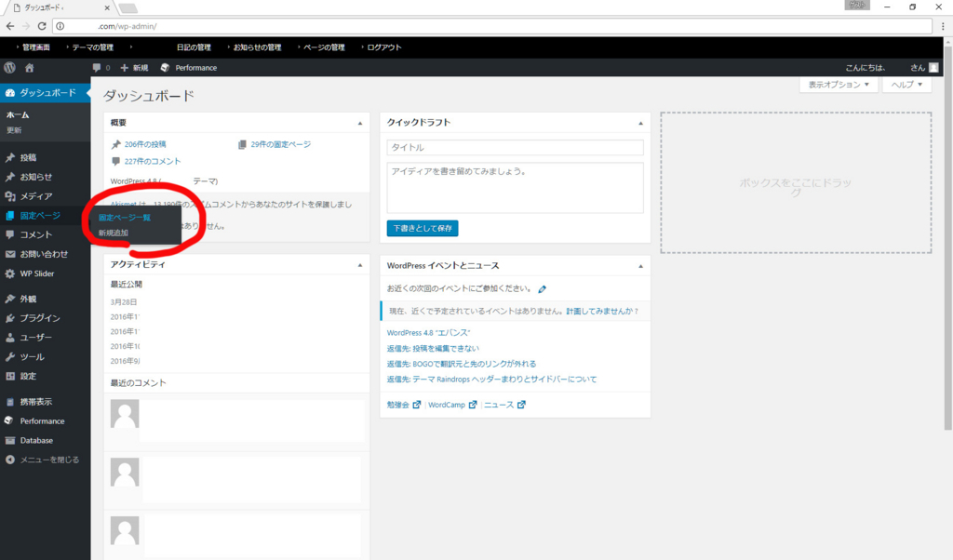Open Performance item in the sidebar

(x=45, y=420)
